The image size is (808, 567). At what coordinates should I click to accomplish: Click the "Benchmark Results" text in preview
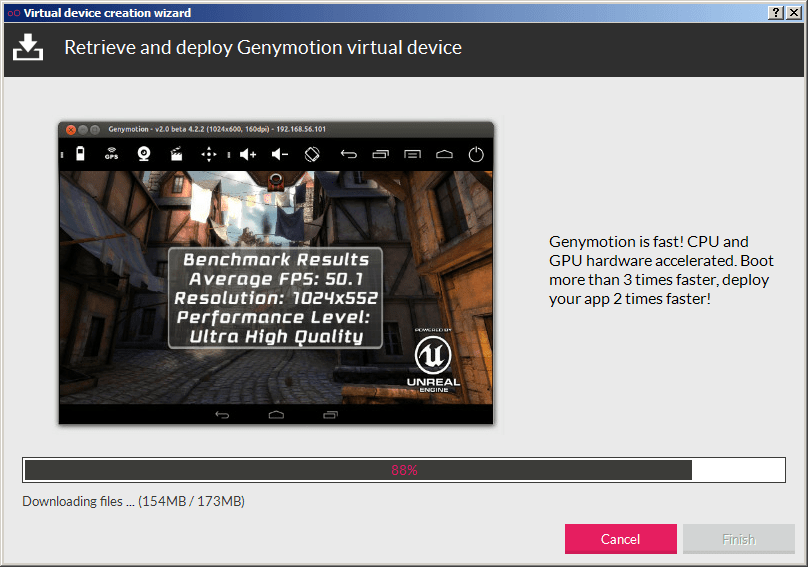[x=276, y=259]
